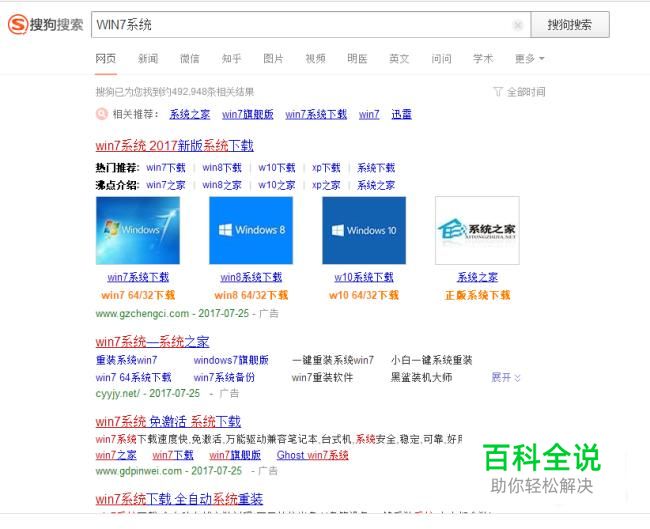Switch to the 微信 tab

(x=190, y=58)
